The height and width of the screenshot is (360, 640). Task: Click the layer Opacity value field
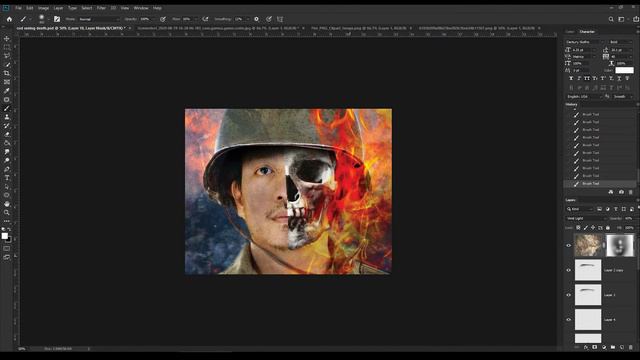(628, 219)
